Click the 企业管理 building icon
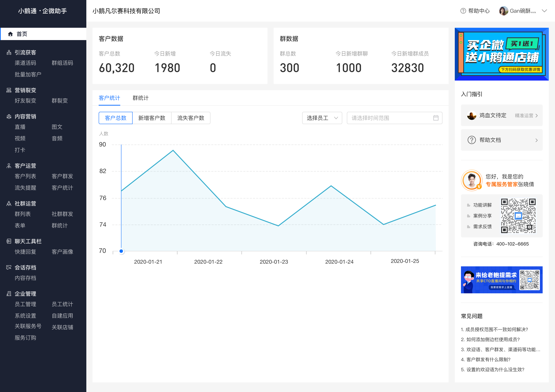 pyautogui.click(x=9, y=294)
